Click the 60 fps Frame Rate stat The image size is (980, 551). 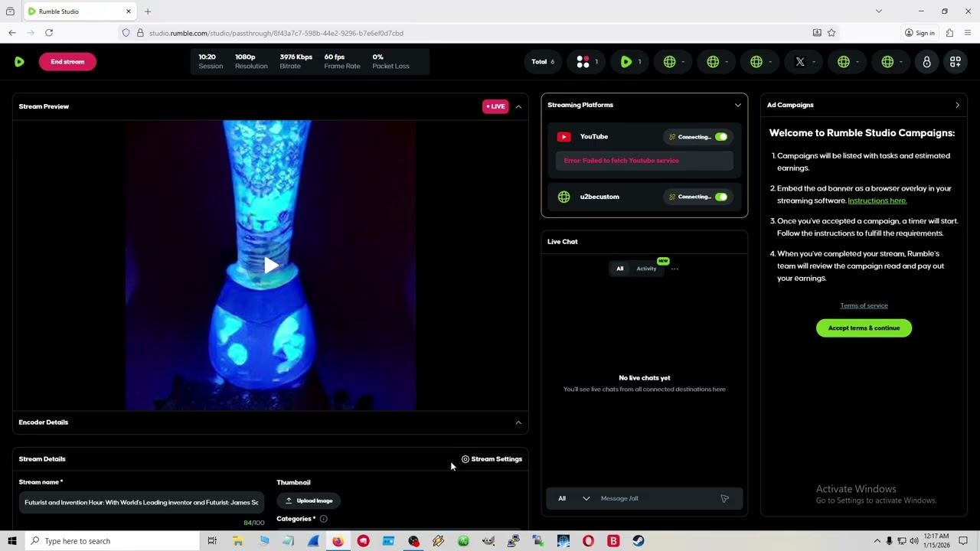[341, 62]
